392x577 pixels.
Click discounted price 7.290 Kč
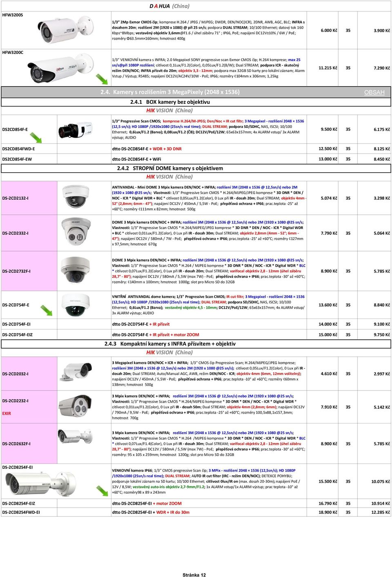click(382, 68)
